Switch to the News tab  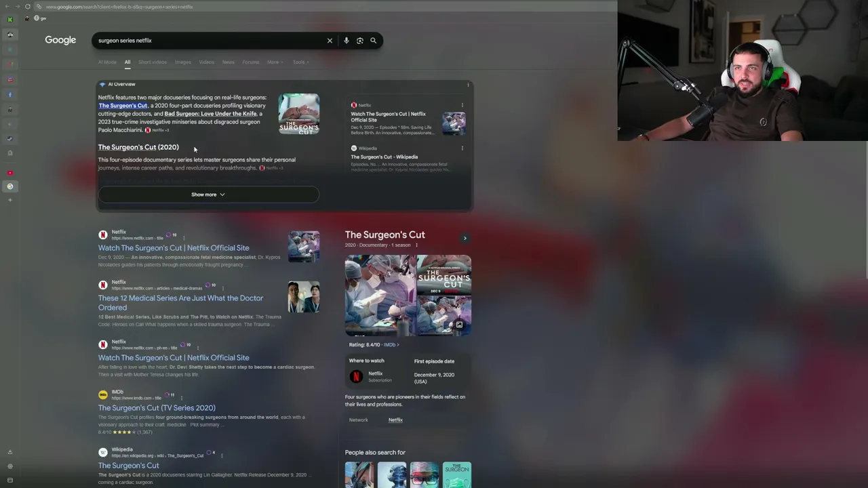(229, 62)
